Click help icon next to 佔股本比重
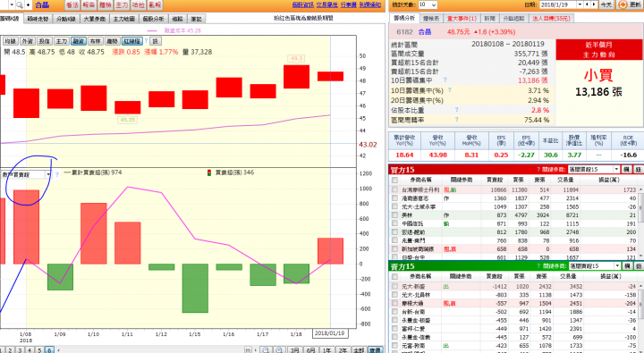 click(456, 110)
